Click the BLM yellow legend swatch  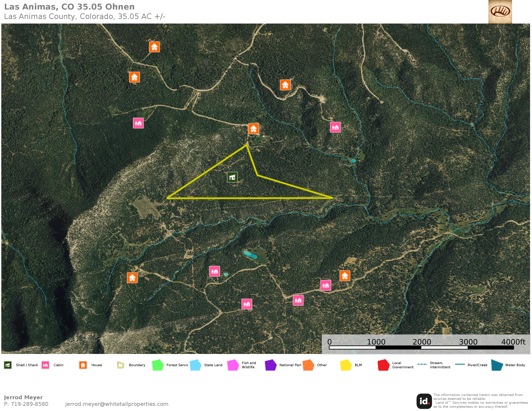click(x=346, y=365)
